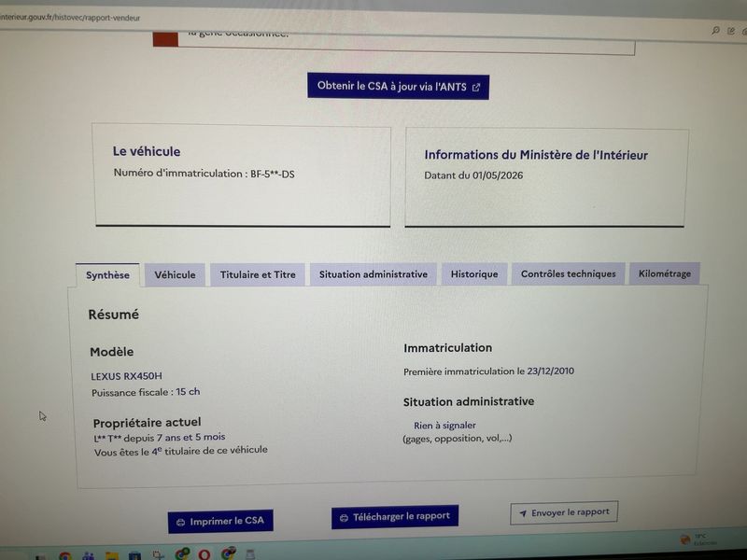Open File Explorer from the taskbar
Viewport: 747px width, 560px height.
[112, 555]
